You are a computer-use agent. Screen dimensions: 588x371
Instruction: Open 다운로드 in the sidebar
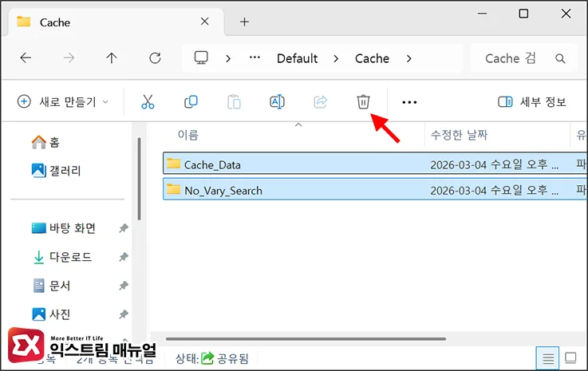(x=62, y=257)
